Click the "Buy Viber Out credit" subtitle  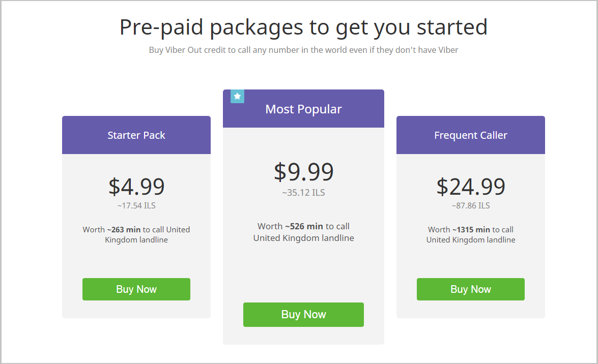pyautogui.click(x=303, y=50)
